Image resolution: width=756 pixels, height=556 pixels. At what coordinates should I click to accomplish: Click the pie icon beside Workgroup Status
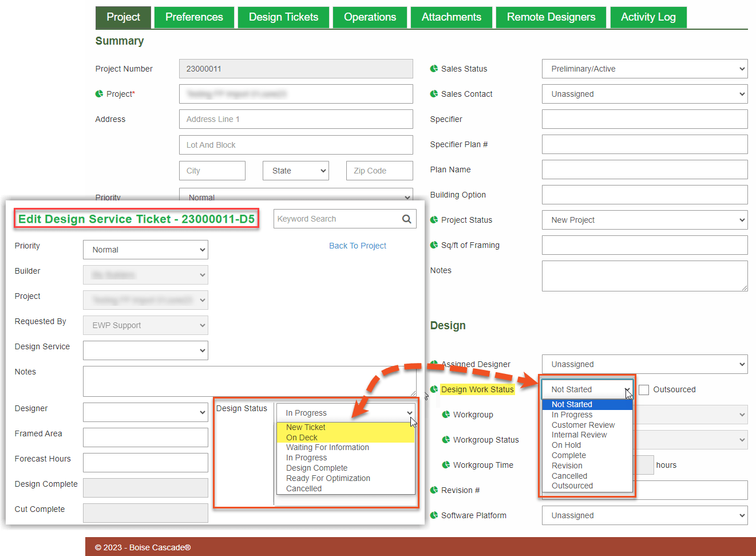pos(446,440)
